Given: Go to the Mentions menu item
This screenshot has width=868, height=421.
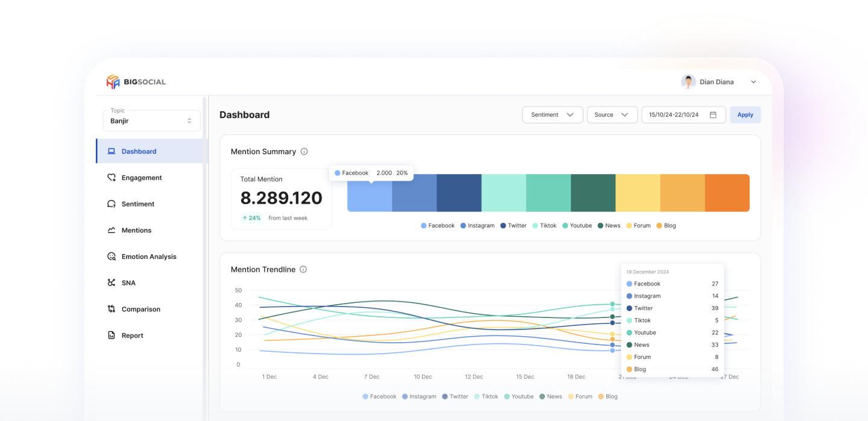Looking at the screenshot, I should 136,231.
